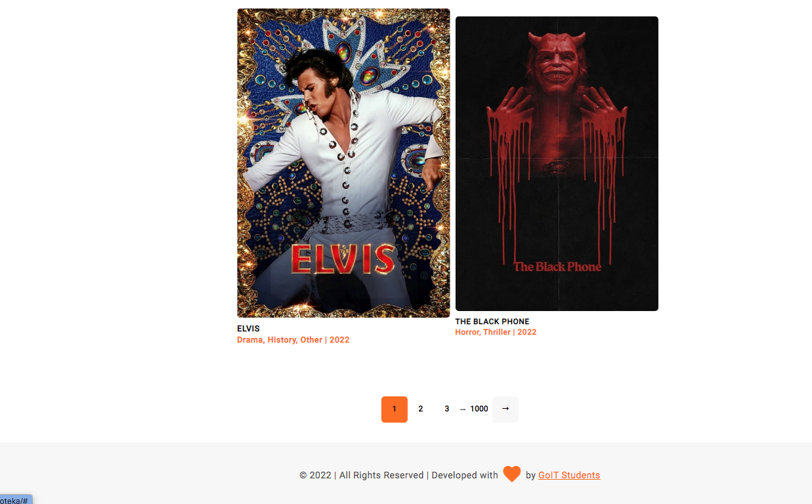Viewport: 812px width, 504px height.
Task: Click THE BLACK PHONE title under poster
Action: [492, 322]
